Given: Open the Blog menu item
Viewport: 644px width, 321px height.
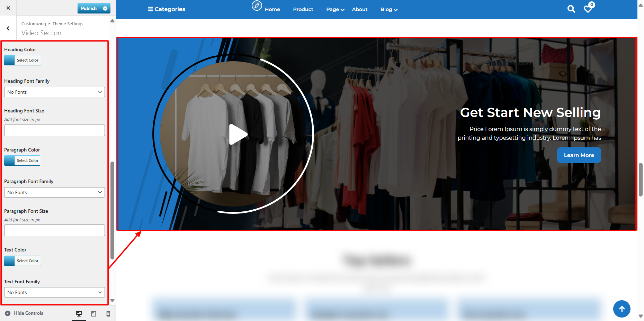Looking at the screenshot, I should 388,9.
